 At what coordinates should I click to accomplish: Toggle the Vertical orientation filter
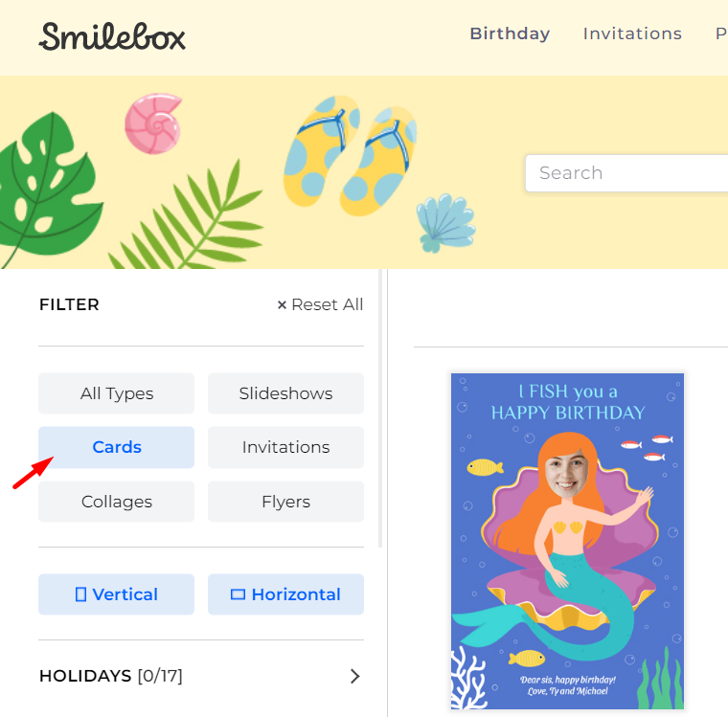pyautogui.click(x=117, y=594)
